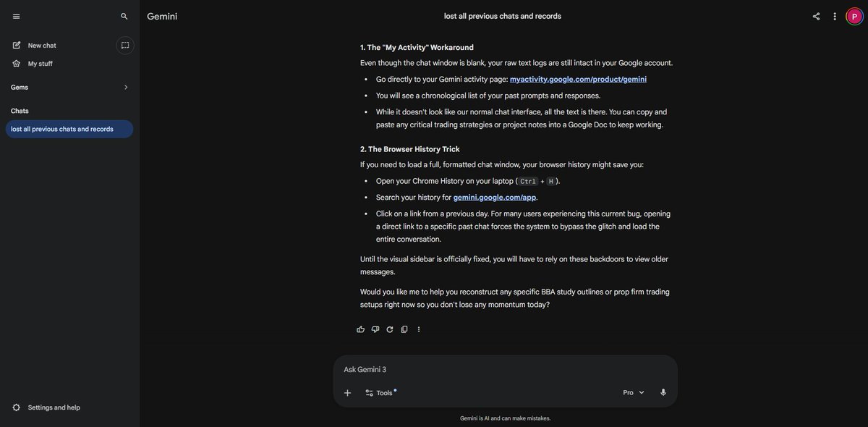Open the myactivity.google.com/product/gemini link
Image resolution: width=868 pixels, height=427 pixels.
tap(578, 80)
